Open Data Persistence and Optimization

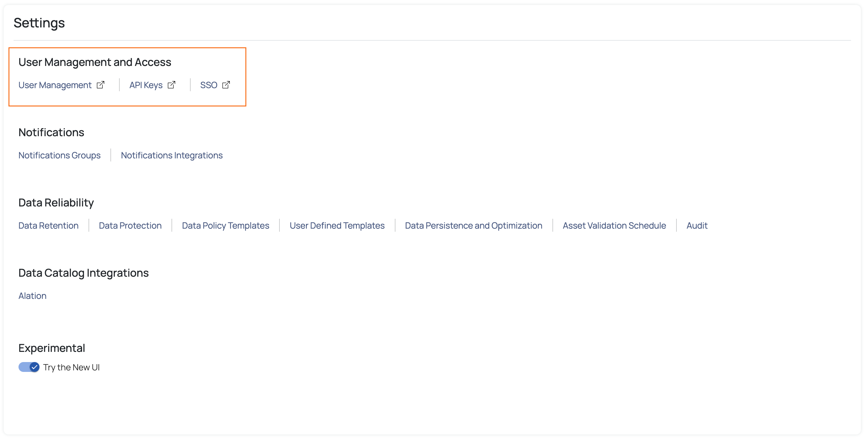click(x=473, y=226)
